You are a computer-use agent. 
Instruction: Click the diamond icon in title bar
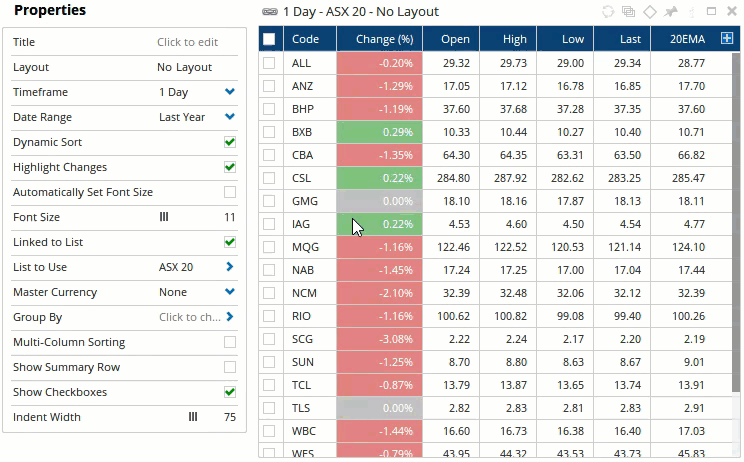(x=650, y=11)
